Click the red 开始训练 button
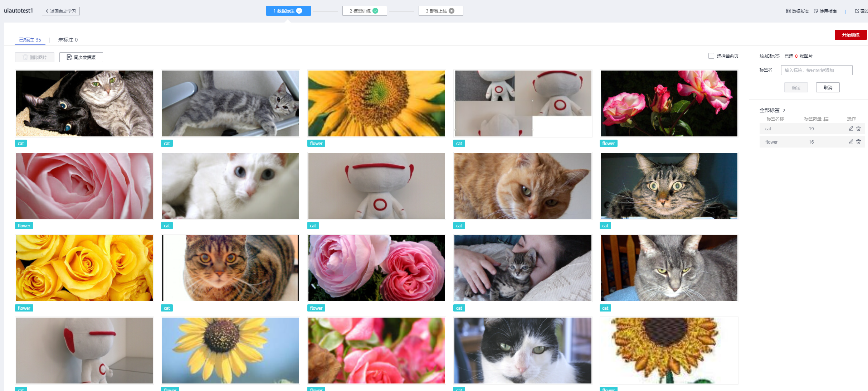Image resolution: width=868 pixels, height=391 pixels. click(850, 35)
